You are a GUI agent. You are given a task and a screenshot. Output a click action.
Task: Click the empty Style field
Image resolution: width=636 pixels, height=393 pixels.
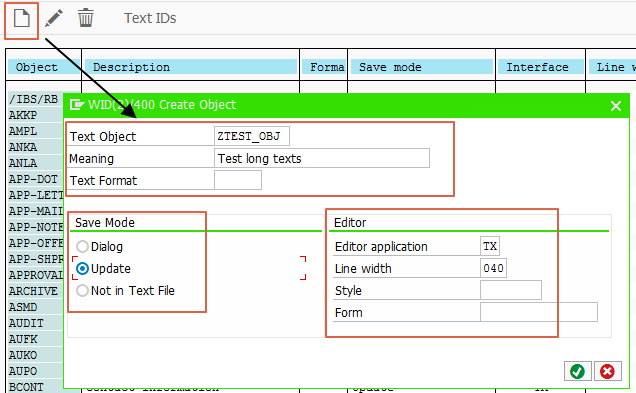511,290
